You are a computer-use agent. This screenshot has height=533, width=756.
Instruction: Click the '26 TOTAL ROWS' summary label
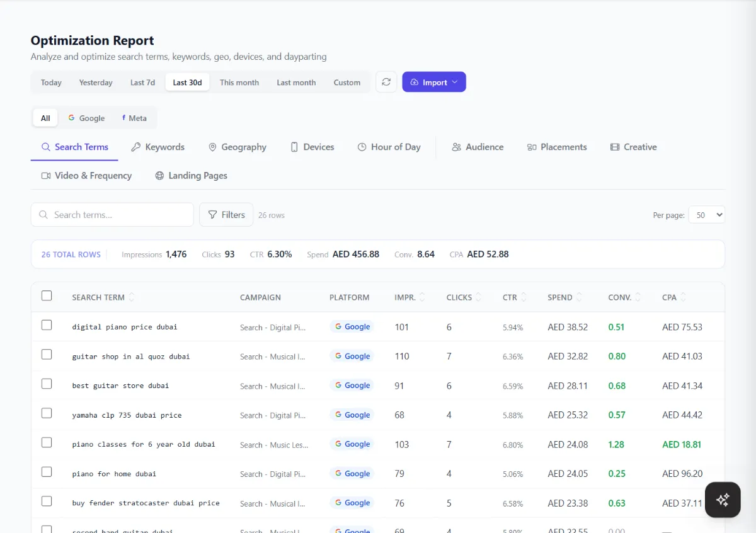click(x=71, y=255)
